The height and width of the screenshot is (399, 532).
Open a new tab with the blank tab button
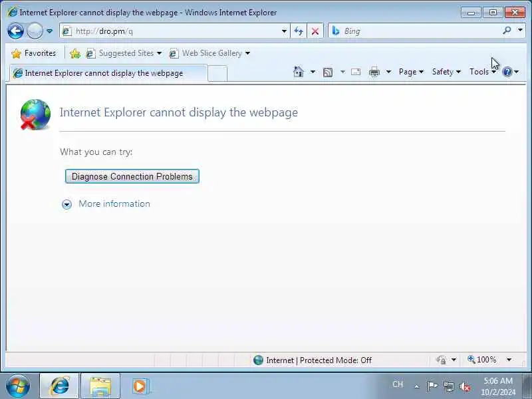click(x=217, y=73)
